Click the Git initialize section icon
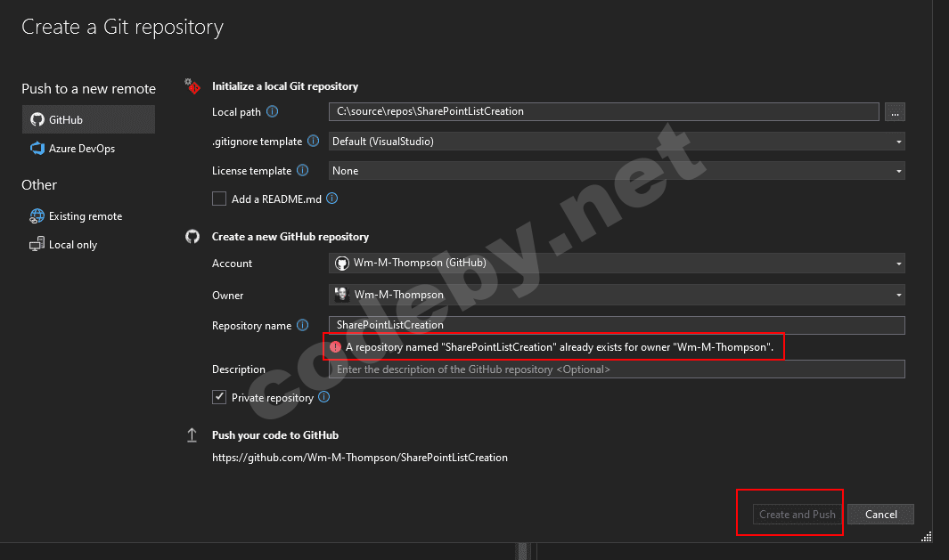The height and width of the screenshot is (560, 949). (x=192, y=85)
